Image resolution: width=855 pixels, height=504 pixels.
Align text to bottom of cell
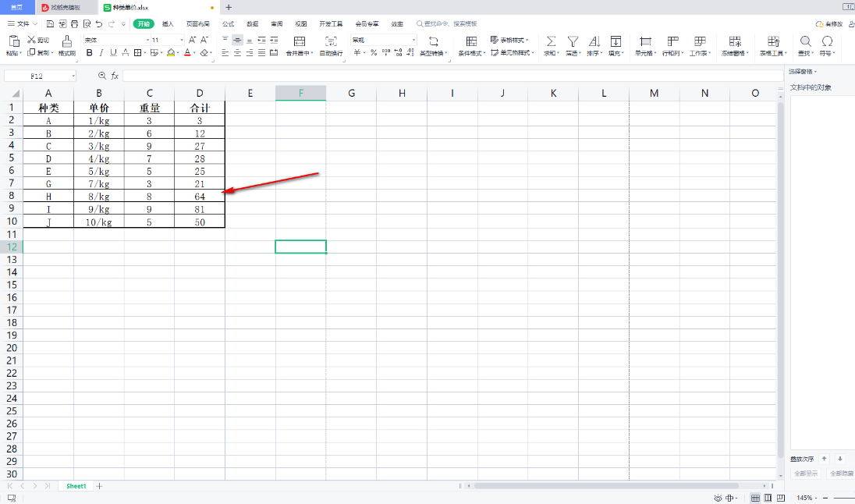(x=249, y=40)
